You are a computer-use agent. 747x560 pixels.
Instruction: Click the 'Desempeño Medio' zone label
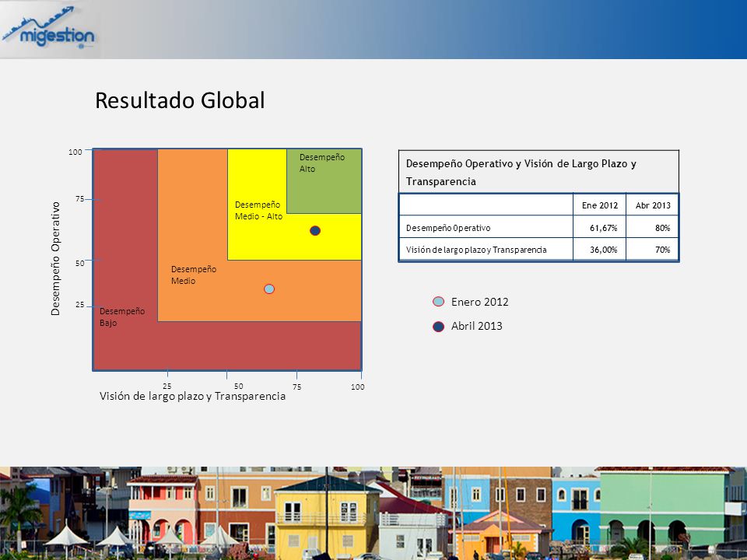(x=194, y=275)
